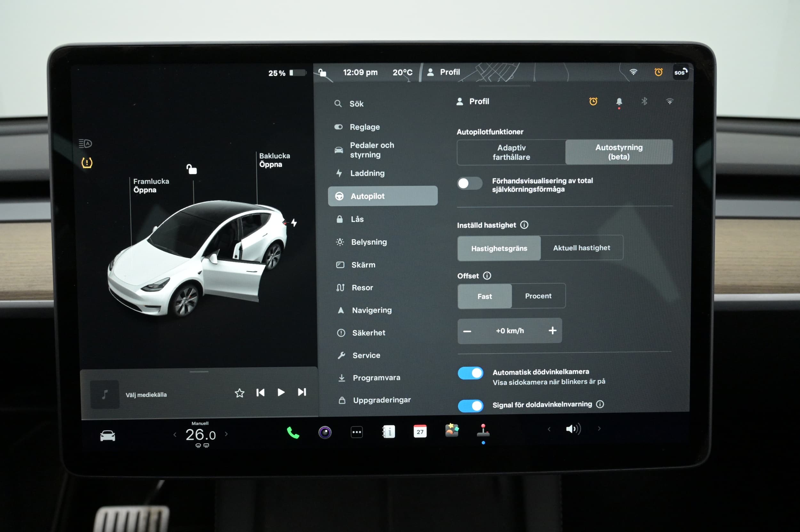The image size is (800, 532).
Task: Open Profil in the settings header
Action: 472,101
